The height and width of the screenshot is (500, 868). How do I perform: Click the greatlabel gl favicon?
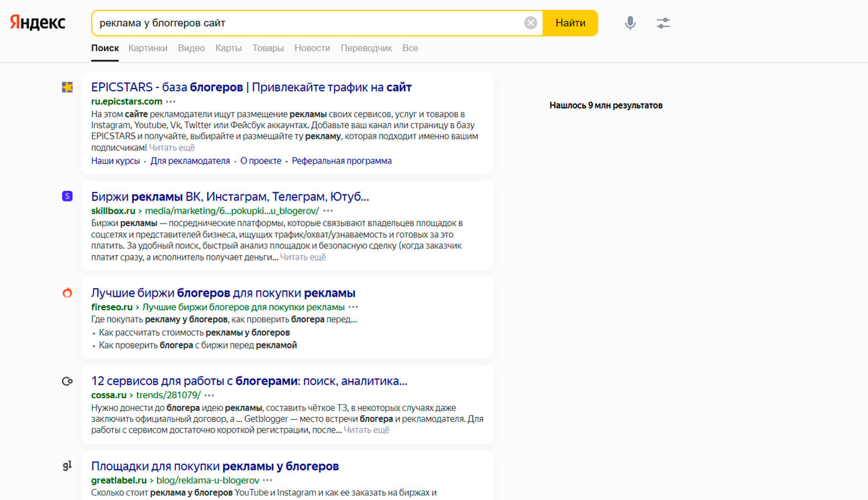click(67, 466)
